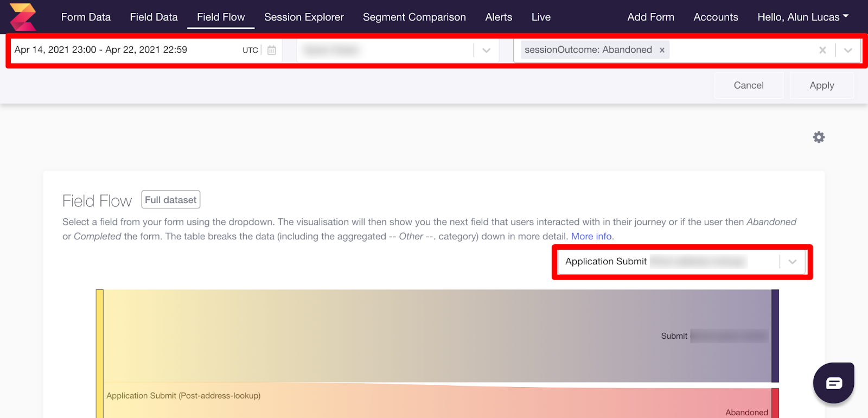Go to the Form Data tab
This screenshot has height=418, width=868.
86,17
